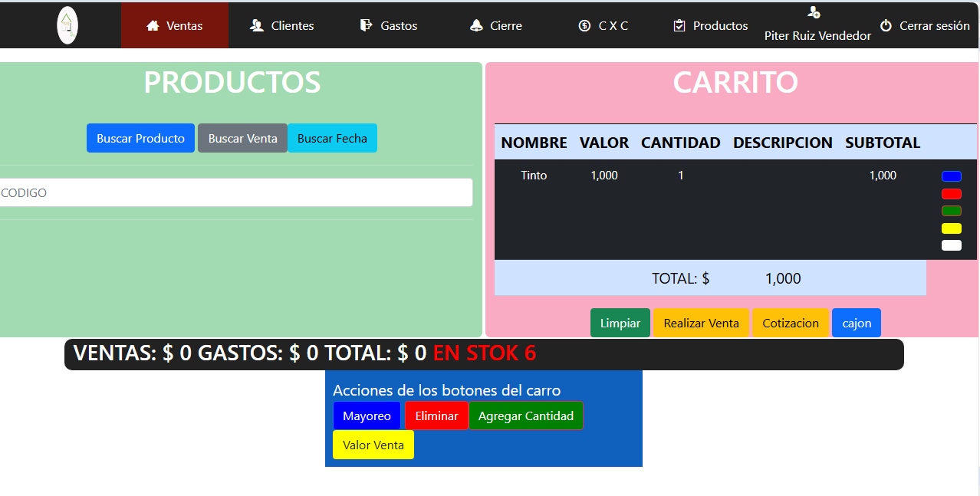Click the Valor Venta legend button
The image size is (980, 496).
373,445
